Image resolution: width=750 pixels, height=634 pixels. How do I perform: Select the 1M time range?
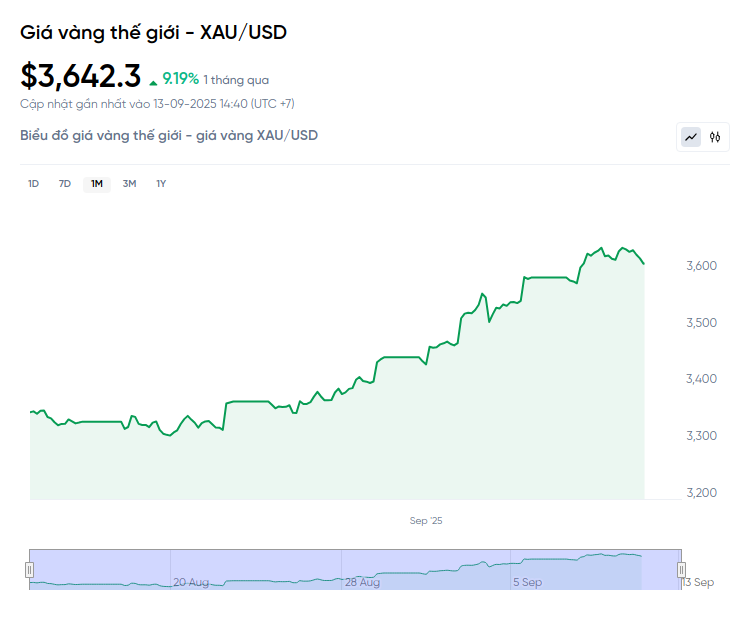(97, 183)
